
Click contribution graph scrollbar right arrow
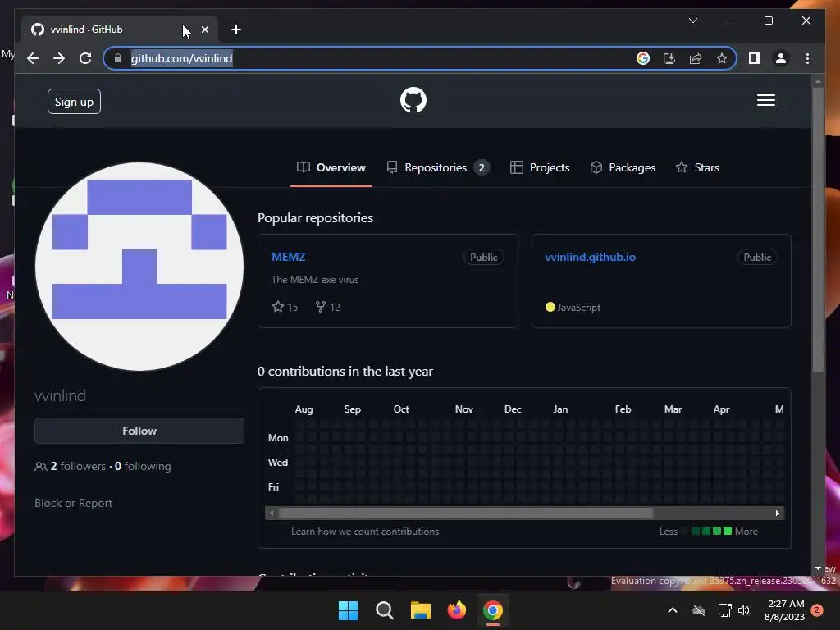tap(778, 514)
